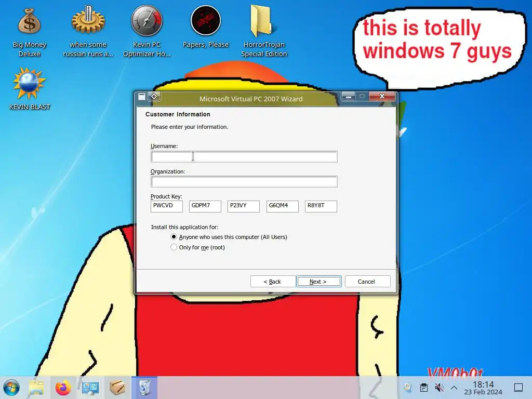This screenshot has width=532, height=399.
Task: Close the Microsoft Virtual PC 2007 Wizard
Action: (x=382, y=97)
